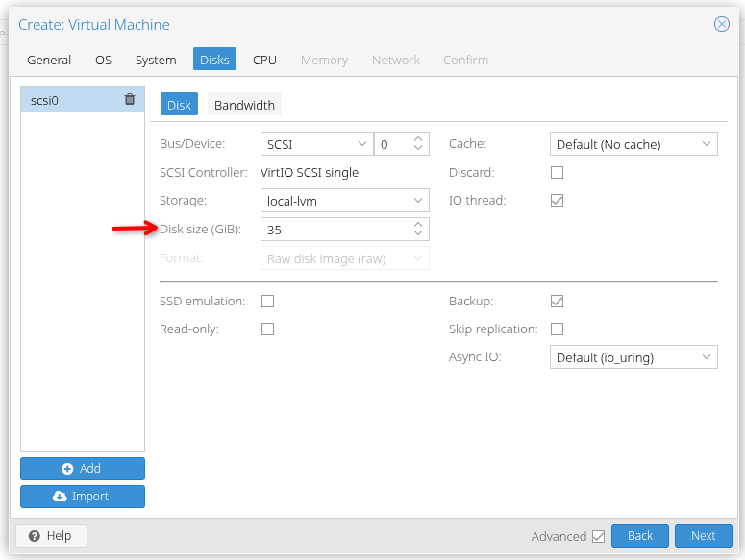Select the scsi0 disk entry
This screenshot has height=560, width=745.
tap(83, 100)
